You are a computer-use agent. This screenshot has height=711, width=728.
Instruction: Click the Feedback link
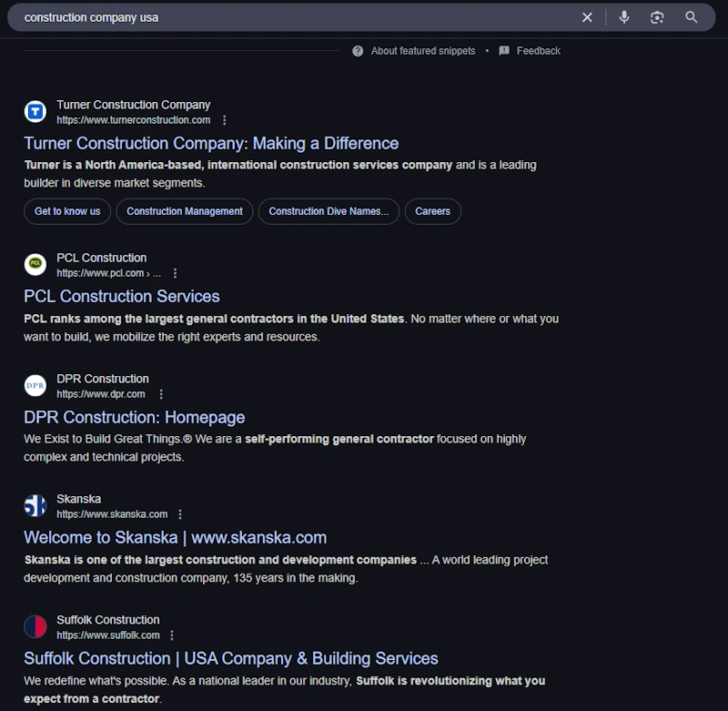[538, 51]
